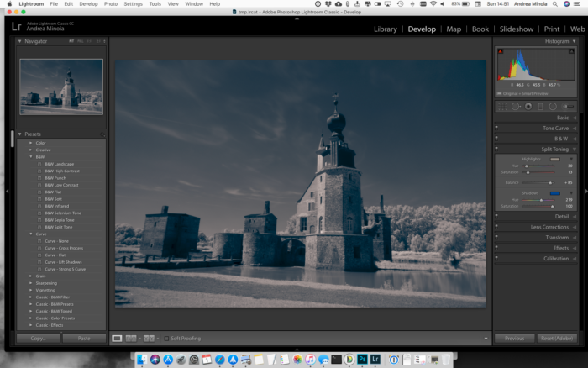Click the Copy... button
The width and height of the screenshot is (588, 368).
[x=38, y=339]
